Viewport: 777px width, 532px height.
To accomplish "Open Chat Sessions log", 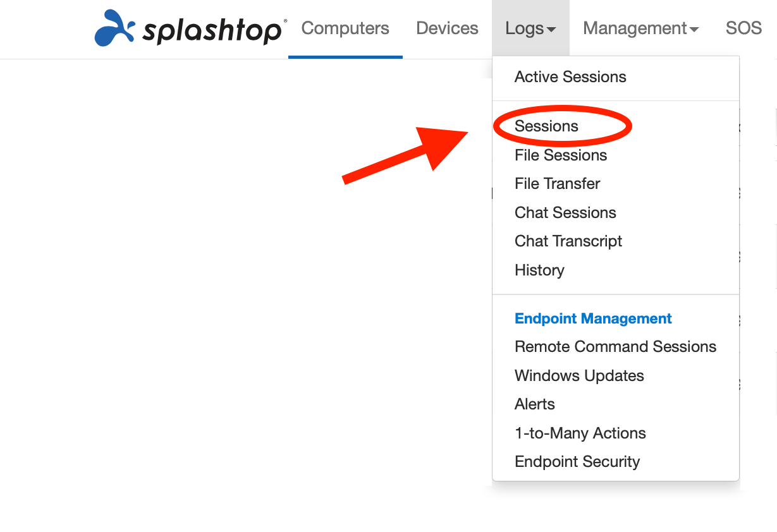I will coord(565,213).
